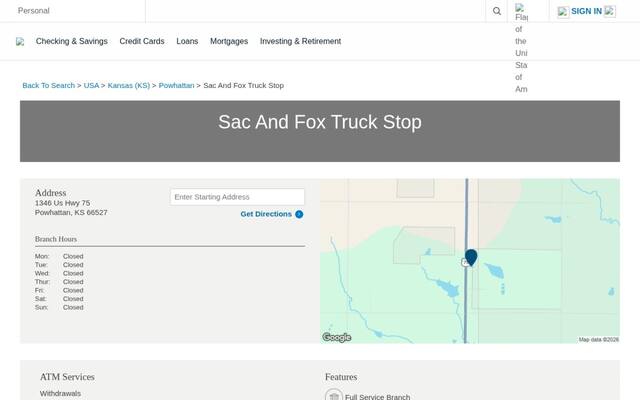The height and width of the screenshot is (400, 640).
Task: Click the highway shield marker on map
Action: point(464,262)
